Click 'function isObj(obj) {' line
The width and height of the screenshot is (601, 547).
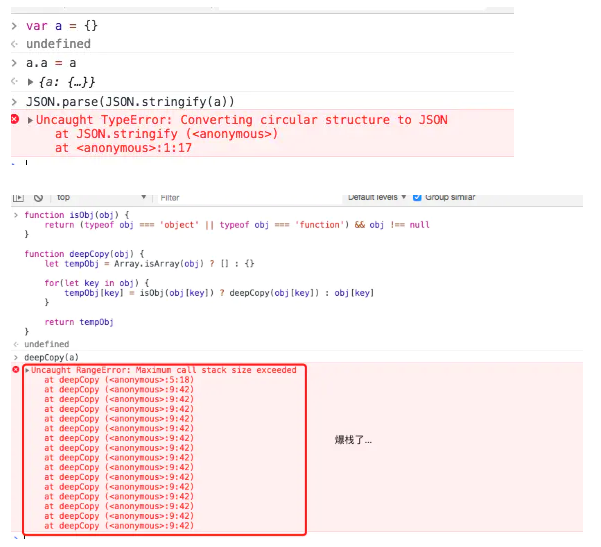coord(77,215)
